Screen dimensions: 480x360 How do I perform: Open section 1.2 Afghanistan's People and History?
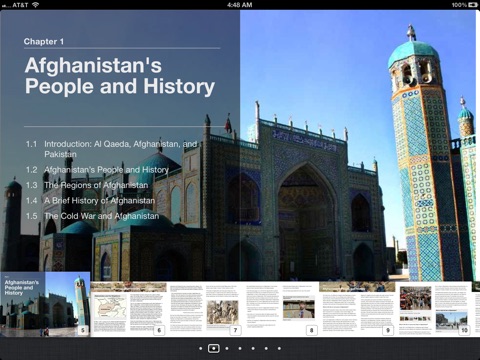97,170
